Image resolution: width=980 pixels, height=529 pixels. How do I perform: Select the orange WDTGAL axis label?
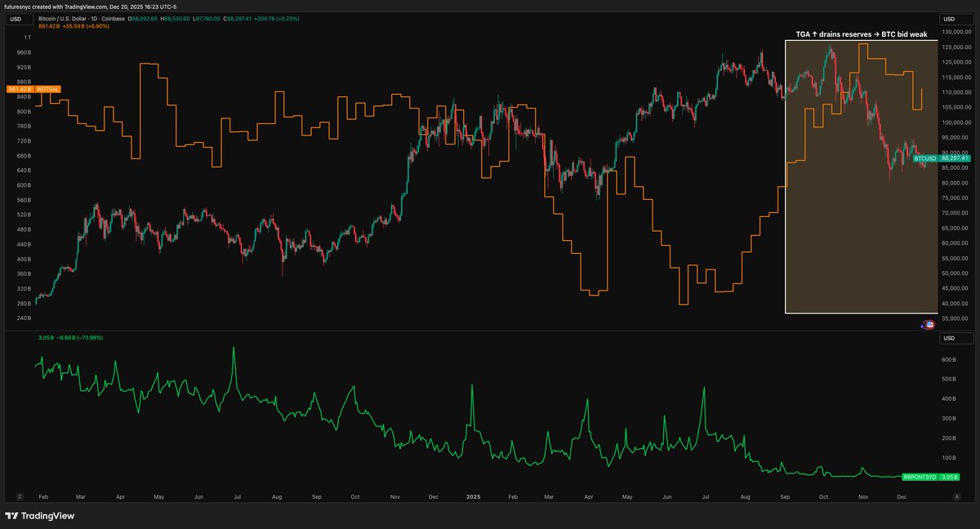(47, 88)
